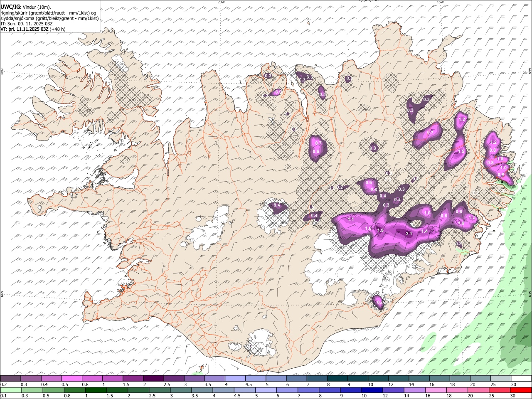
Task: Click the 4.5 label under the purple scale
Action: click(x=249, y=384)
